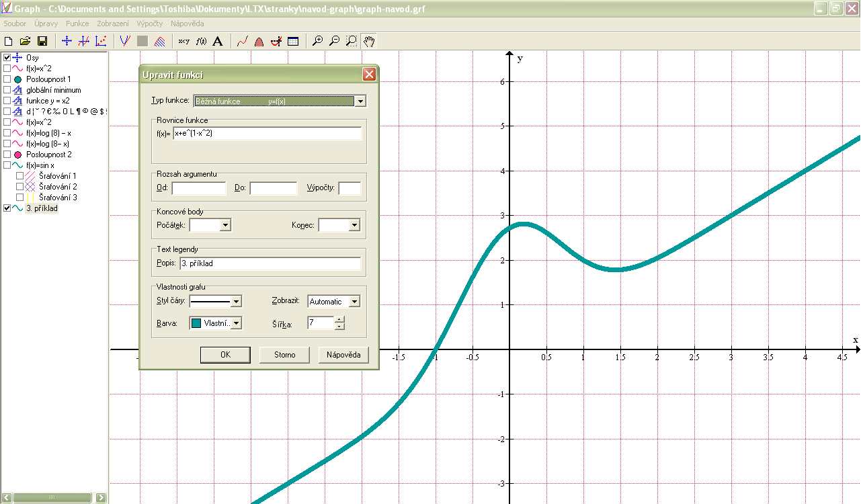Open the Konec endpoint dropdown
The image size is (861, 504).
pyautogui.click(x=354, y=225)
